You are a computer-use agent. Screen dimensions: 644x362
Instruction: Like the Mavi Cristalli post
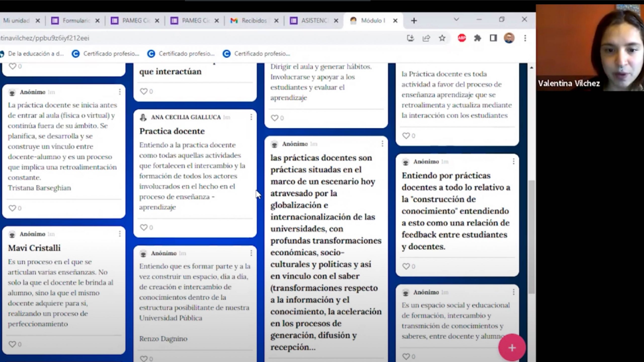(x=12, y=344)
